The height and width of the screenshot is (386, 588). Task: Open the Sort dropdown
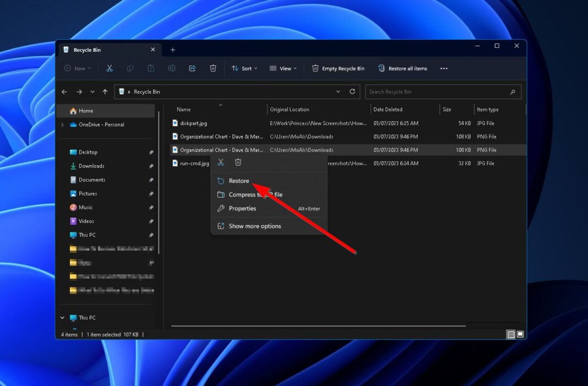(244, 68)
